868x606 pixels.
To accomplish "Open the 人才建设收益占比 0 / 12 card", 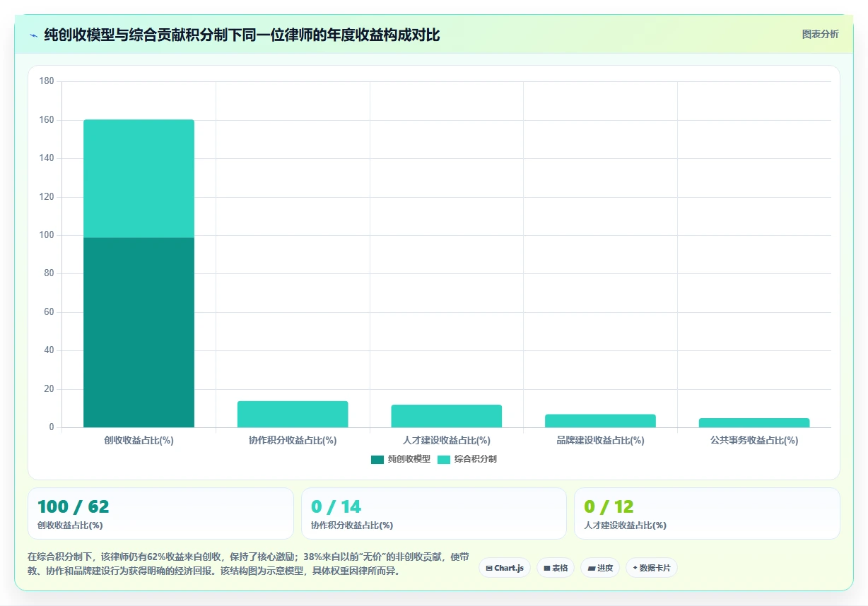I will [707, 513].
